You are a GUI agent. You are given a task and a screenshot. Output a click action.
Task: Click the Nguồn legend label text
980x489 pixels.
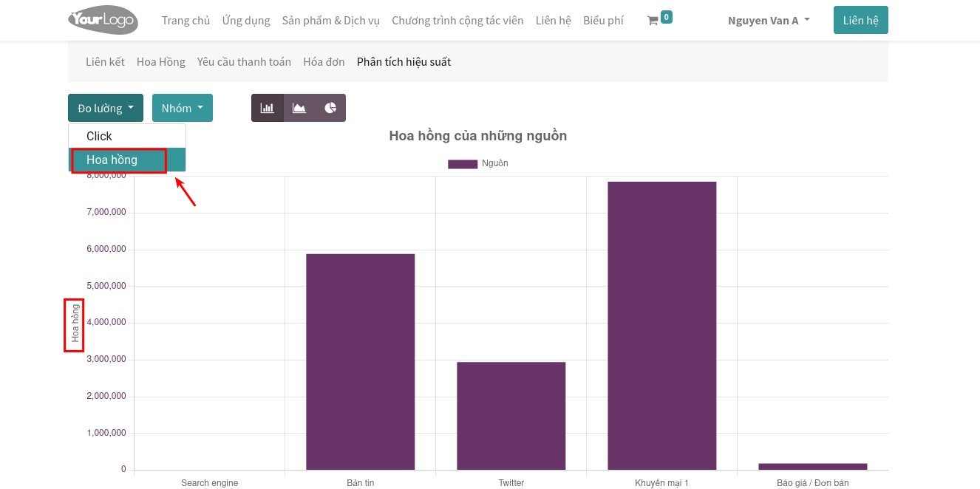(x=495, y=164)
